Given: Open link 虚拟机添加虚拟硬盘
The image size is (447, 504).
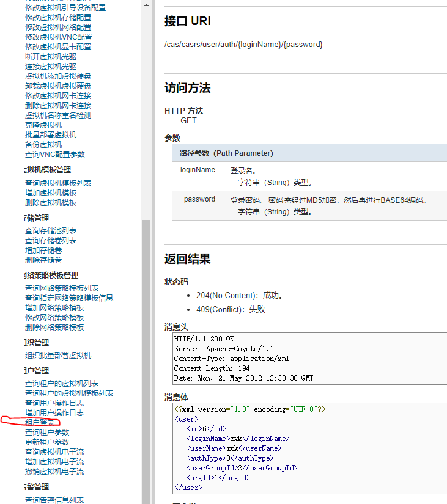Looking at the screenshot, I should [x=58, y=76].
